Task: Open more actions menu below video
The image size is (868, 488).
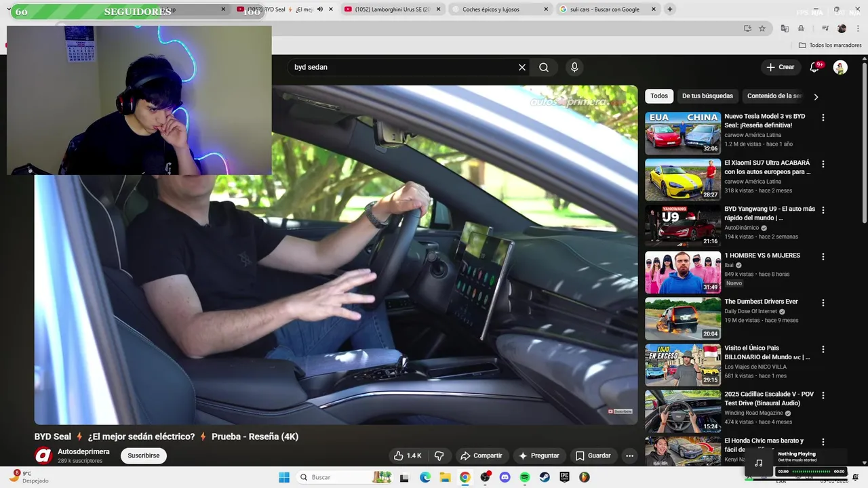Action: (x=629, y=455)
